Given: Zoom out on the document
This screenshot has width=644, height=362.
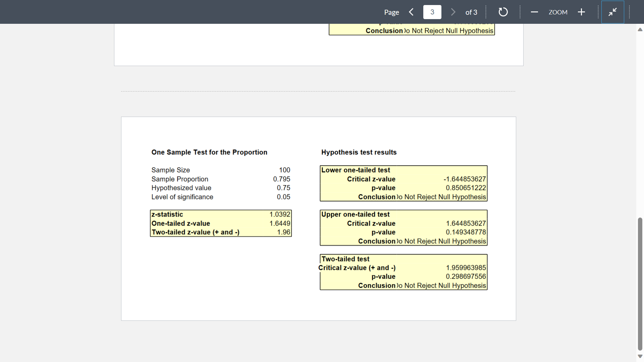Looking at the screenshot, I should (x=534, y=12).
